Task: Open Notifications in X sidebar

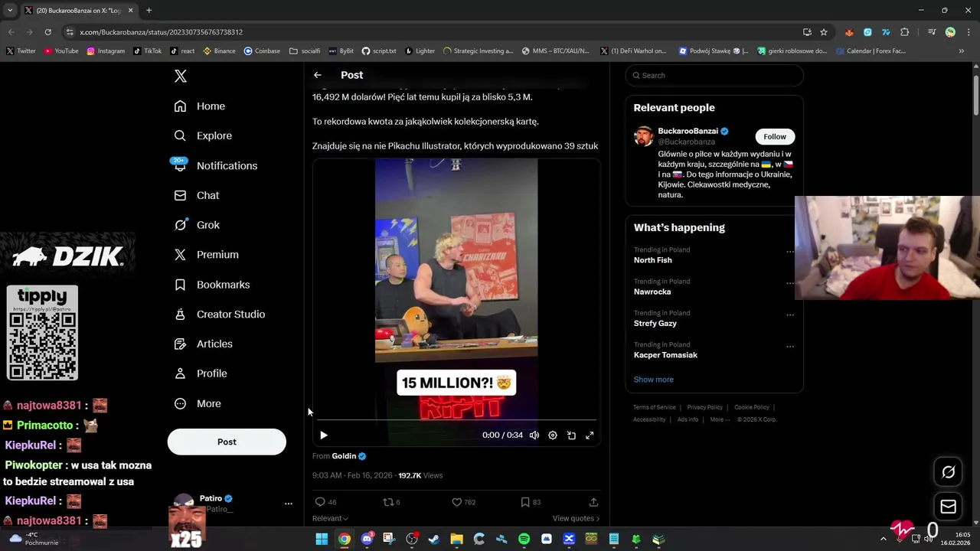Action: [x=215, y=166]
